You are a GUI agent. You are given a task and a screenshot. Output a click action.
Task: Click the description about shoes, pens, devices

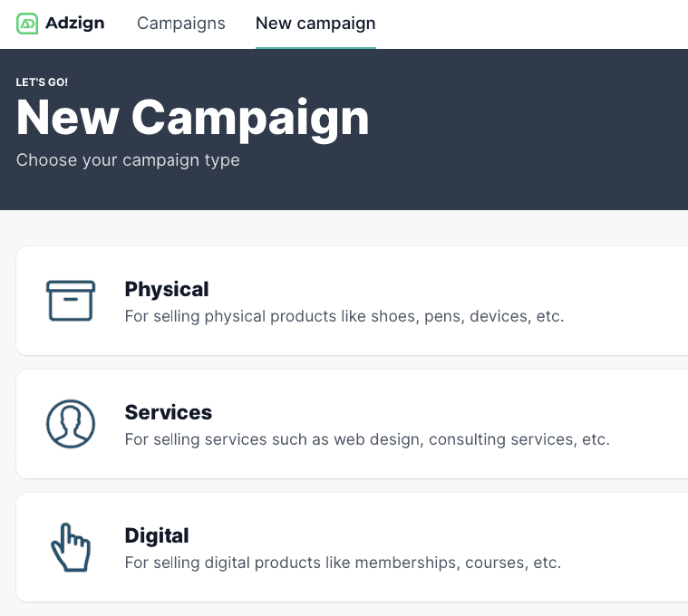point(344,317)
